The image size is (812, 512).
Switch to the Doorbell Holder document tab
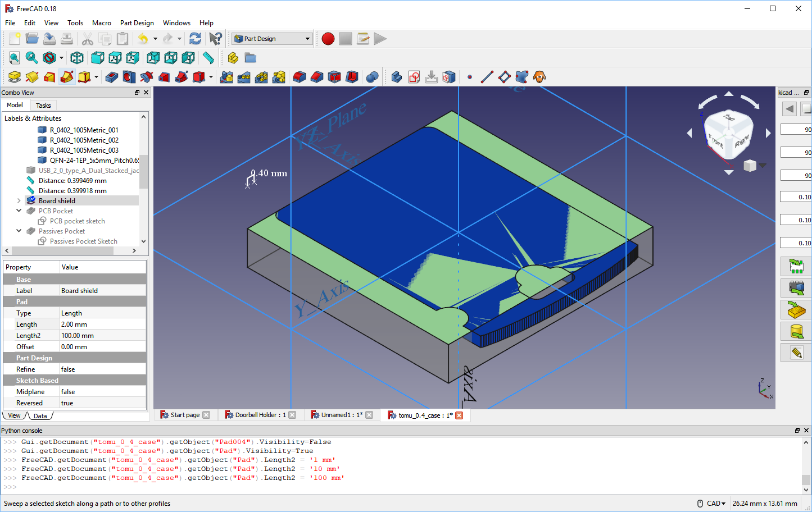tap(260, 415)
